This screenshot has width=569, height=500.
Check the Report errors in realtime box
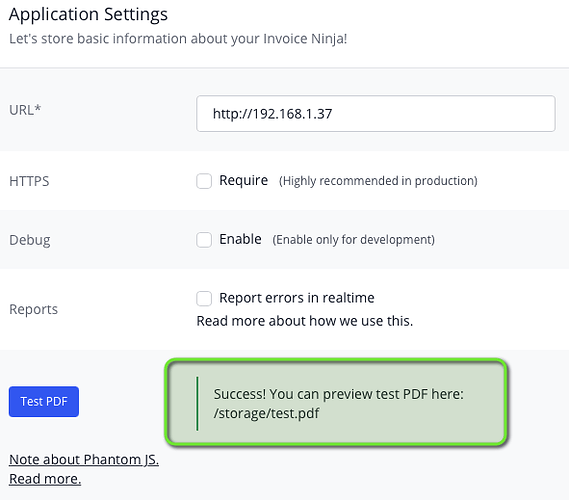click(204, 299)
